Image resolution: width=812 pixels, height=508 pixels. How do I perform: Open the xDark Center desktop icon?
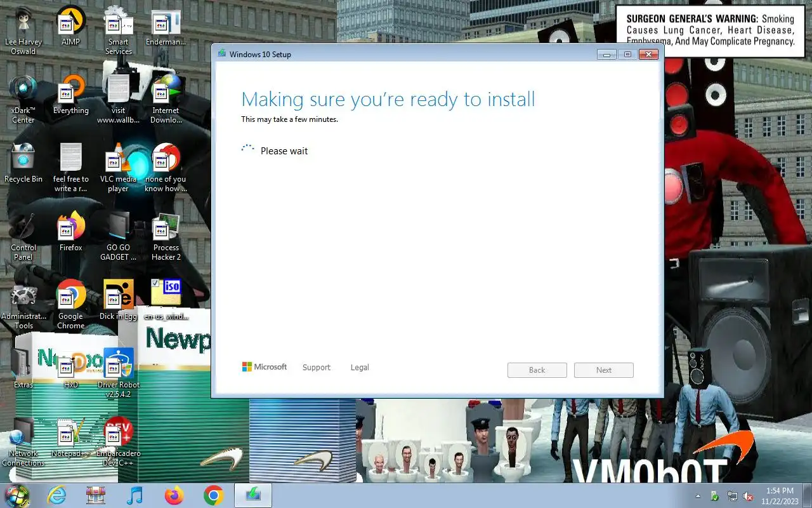click(23, 99)
